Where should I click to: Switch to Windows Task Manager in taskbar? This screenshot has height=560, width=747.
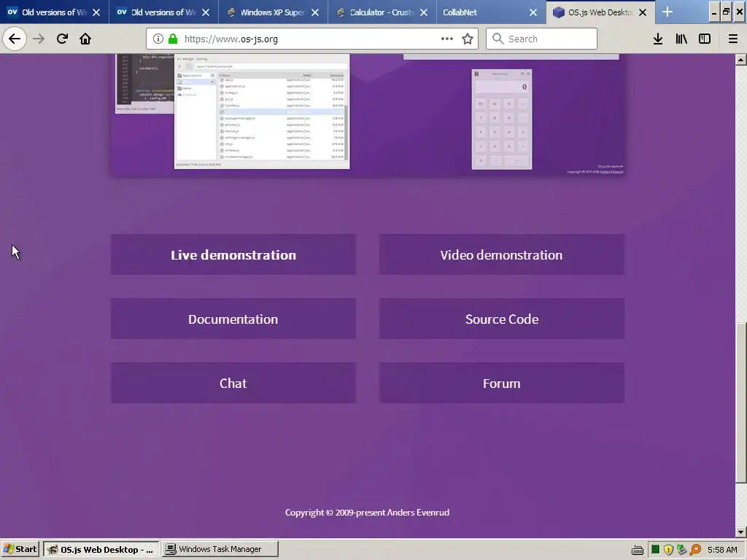220,549
